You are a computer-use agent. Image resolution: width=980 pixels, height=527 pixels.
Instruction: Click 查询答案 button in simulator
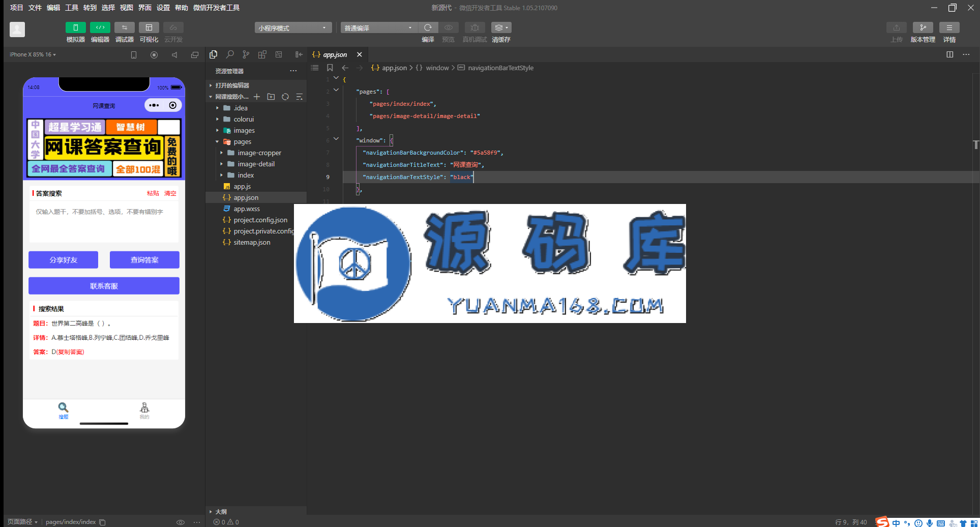coord(144,260)
